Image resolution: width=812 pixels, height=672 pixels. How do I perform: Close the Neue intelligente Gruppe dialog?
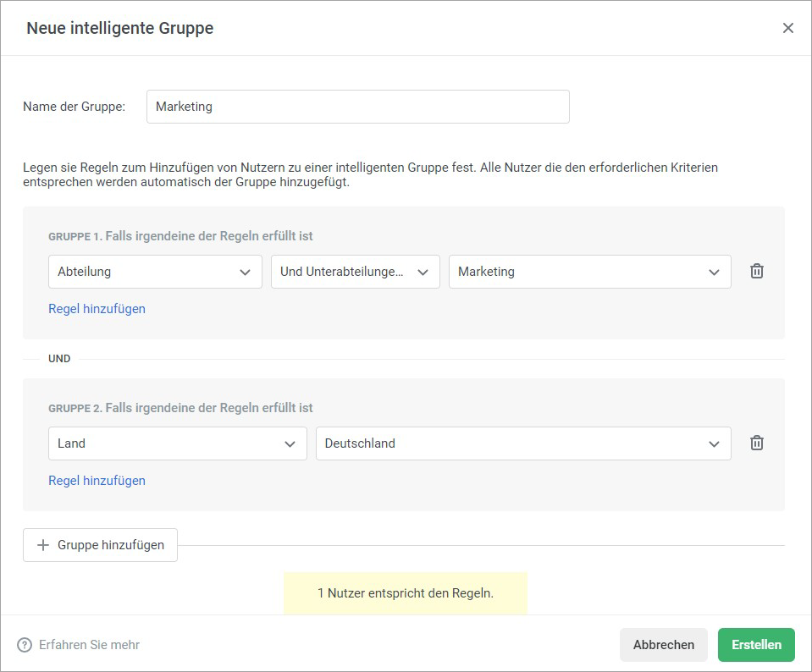(x=787, y=28)
